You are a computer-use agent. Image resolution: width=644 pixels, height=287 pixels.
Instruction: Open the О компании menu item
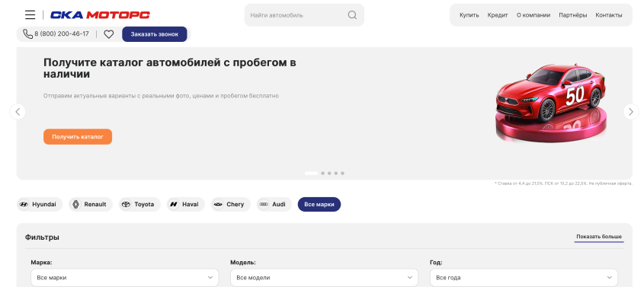tap(533, 15)
